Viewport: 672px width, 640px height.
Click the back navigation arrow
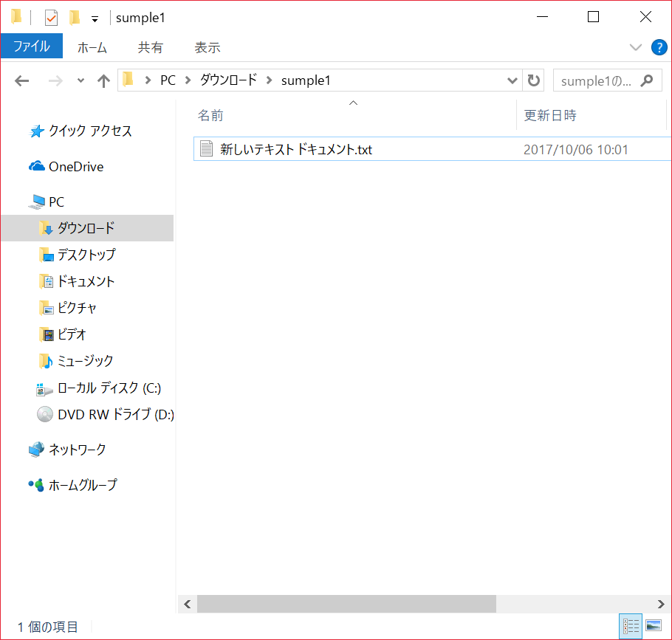(21, 80)
